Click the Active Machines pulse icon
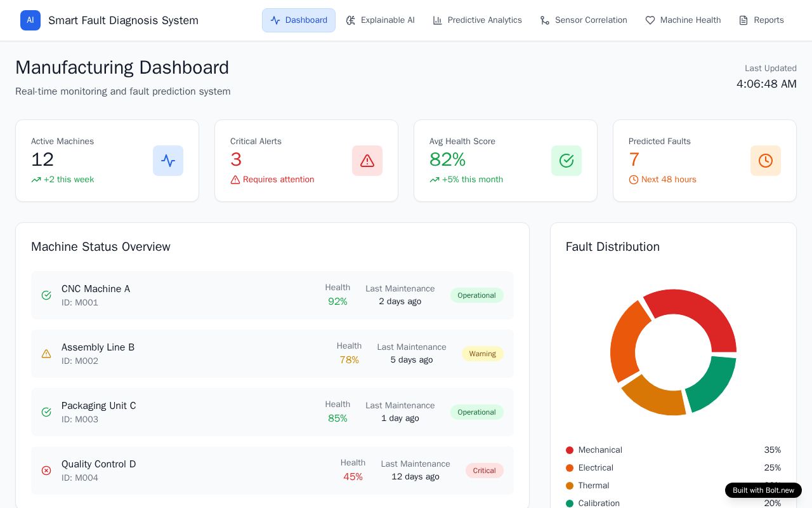Viewport: 812px width, 508px height. (x=168, y=161)
